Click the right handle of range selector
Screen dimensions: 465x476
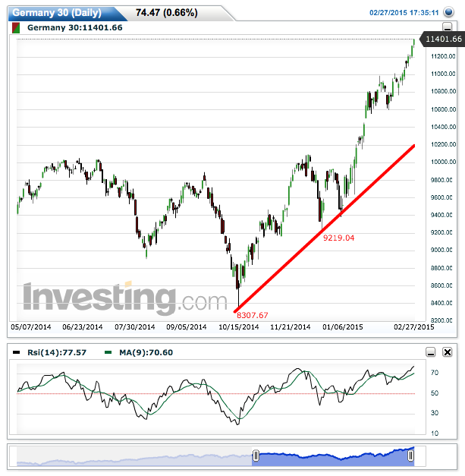[410, 456]
